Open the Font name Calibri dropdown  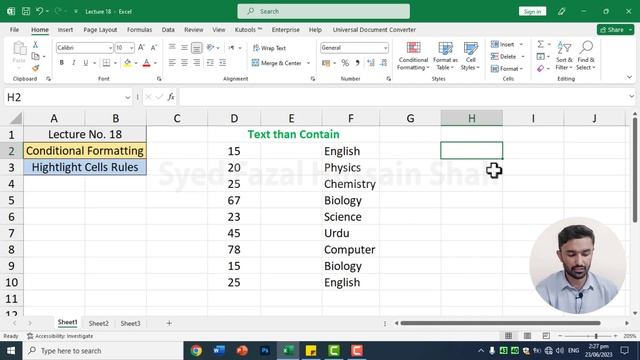tap(110, 48)
